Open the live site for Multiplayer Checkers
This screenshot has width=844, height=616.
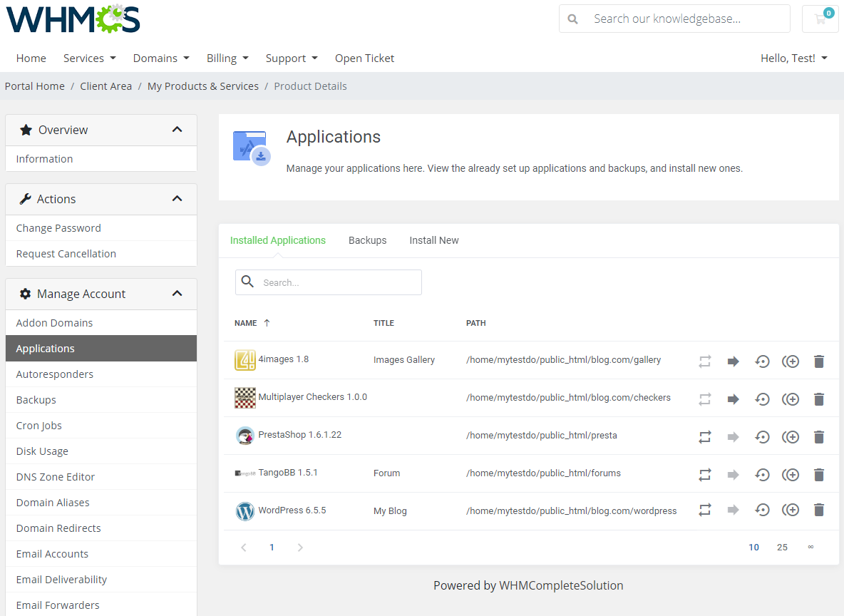734,399
